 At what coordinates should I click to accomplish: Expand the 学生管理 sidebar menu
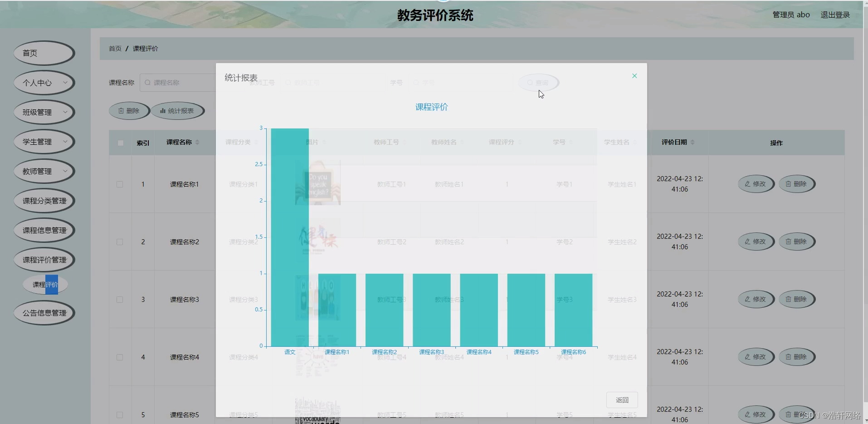(44, 142)
